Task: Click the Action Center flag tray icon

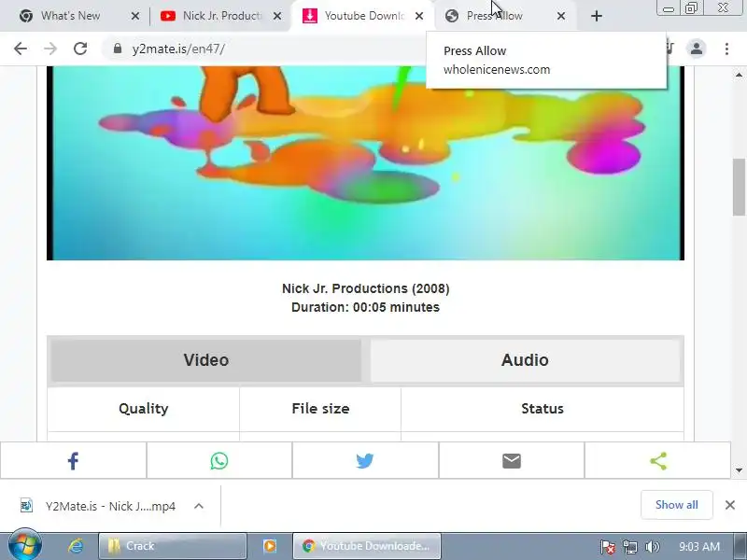Action: tap(607, 547)
